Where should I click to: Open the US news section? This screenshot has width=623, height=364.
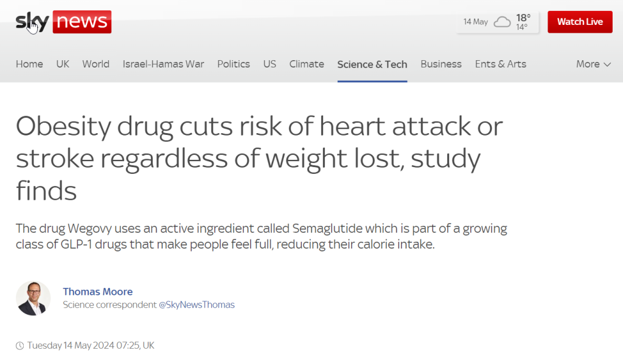pos(270,64)
